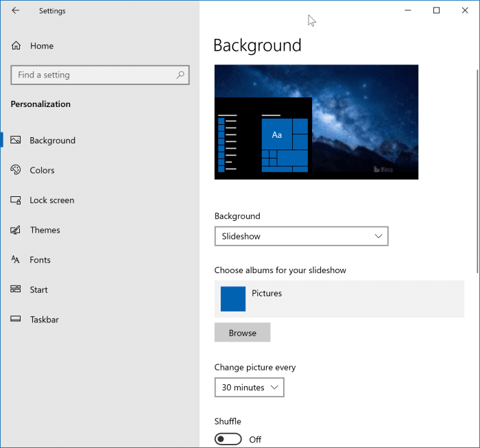480x448 pixels.
Task: Click the Home house icon
Action: [16, 46]
